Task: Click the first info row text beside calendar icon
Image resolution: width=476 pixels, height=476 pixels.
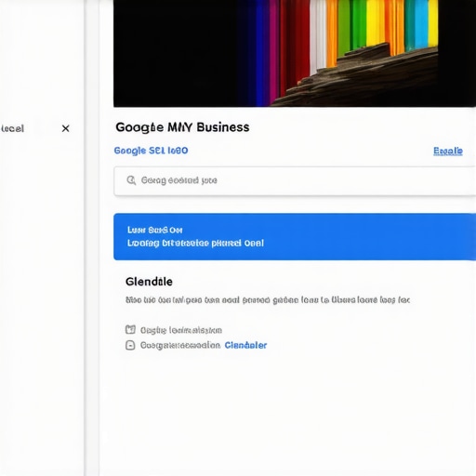Action: point(181,330)
